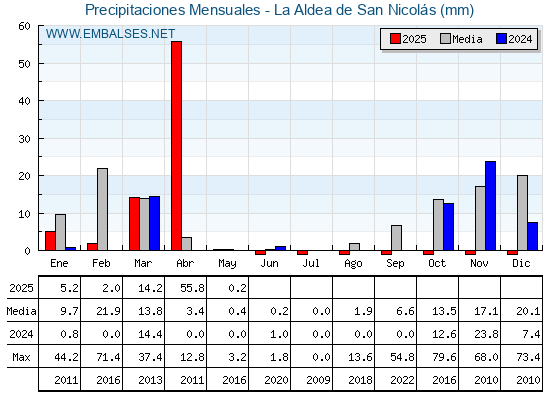Click the Nov month axis label
This screenshot has height=400, width=560.
pyautogui.click(x=479, y=264)
